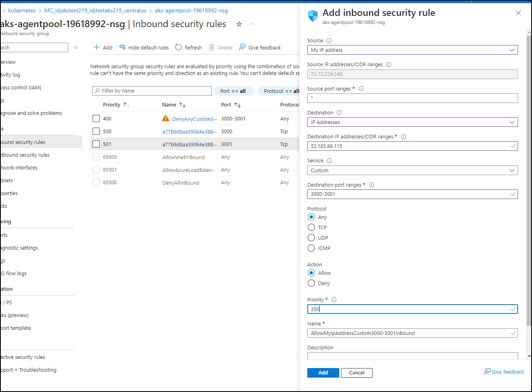Click Source port ranges info icon
Screen dimensions: 532x392
coord(361,89)
